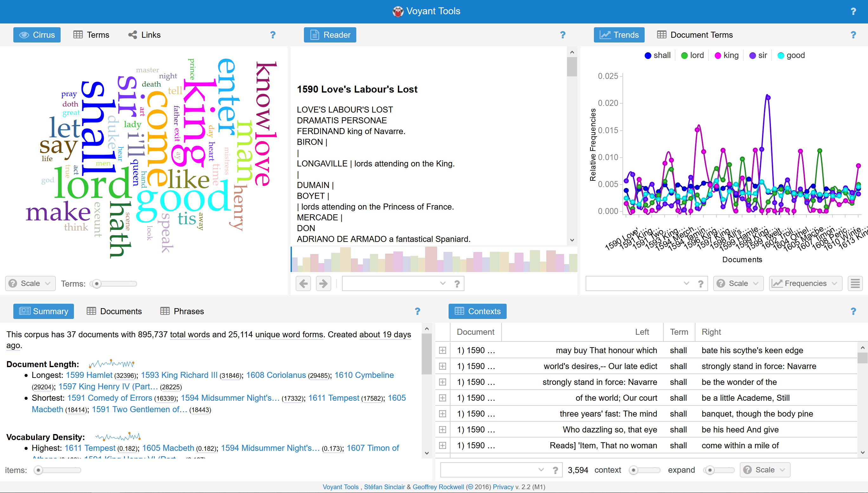Switch to the Phrases tab
Image resolution: width=868 pixels, height=493 pixels.
pyautogui.click(x=181, y=311)
